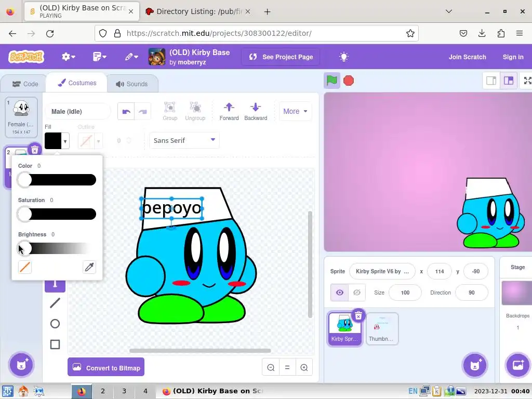The width and height of the screenshot is (532, 399).
Task: Select the Female costume thumbnail
Action: (x=21, y=117)
